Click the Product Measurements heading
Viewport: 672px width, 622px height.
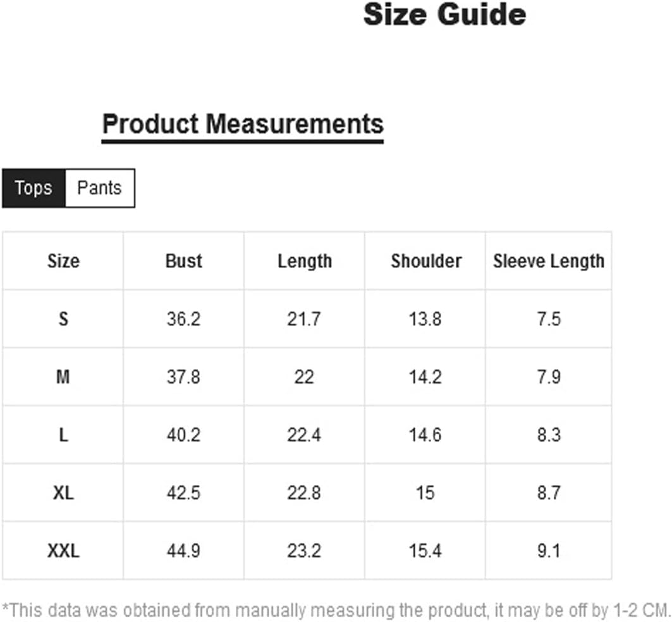click(243, 123)
